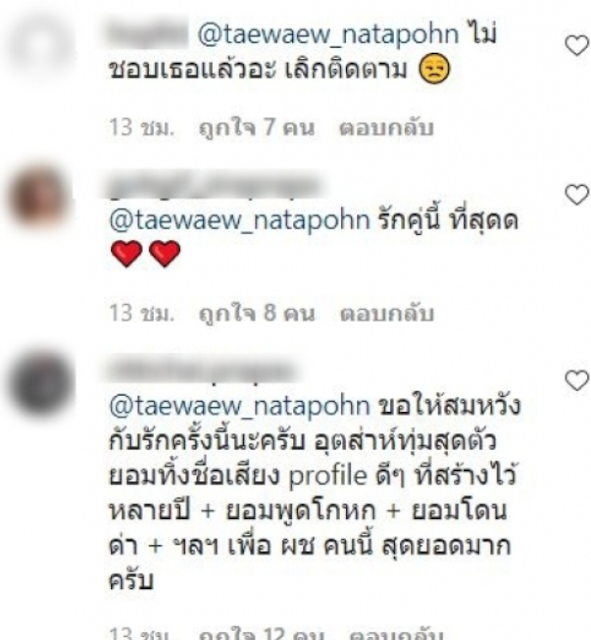View the likes list ถูกใจ 7 คน

click(x=257, y=127)
